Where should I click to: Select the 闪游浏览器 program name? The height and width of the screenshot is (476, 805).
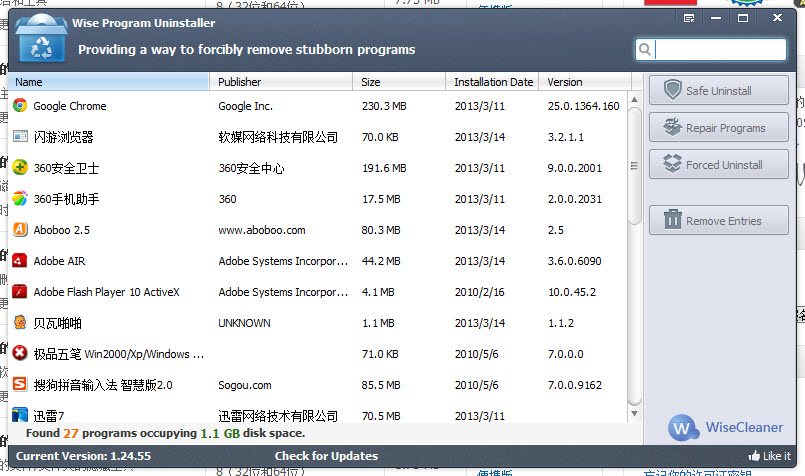[x=64, y=137]
